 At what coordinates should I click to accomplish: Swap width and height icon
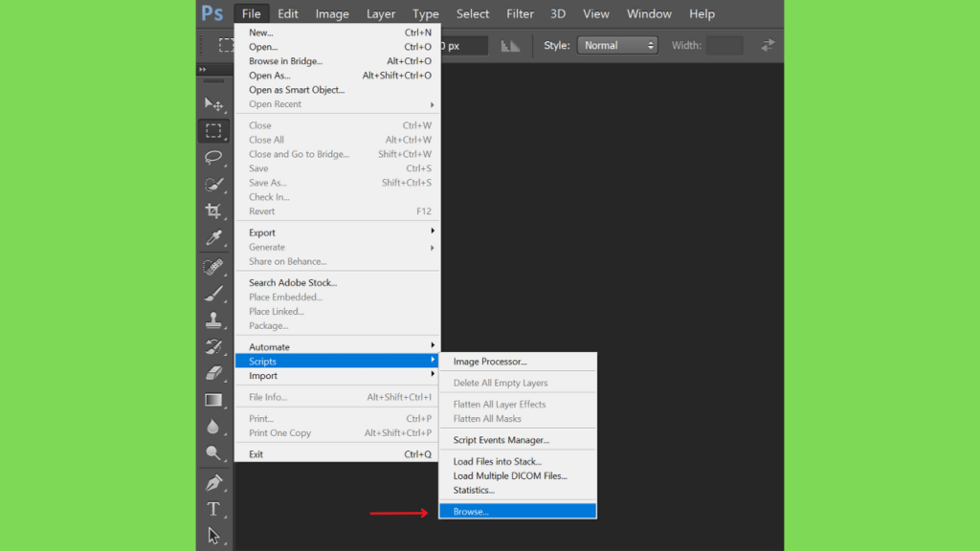768,45
